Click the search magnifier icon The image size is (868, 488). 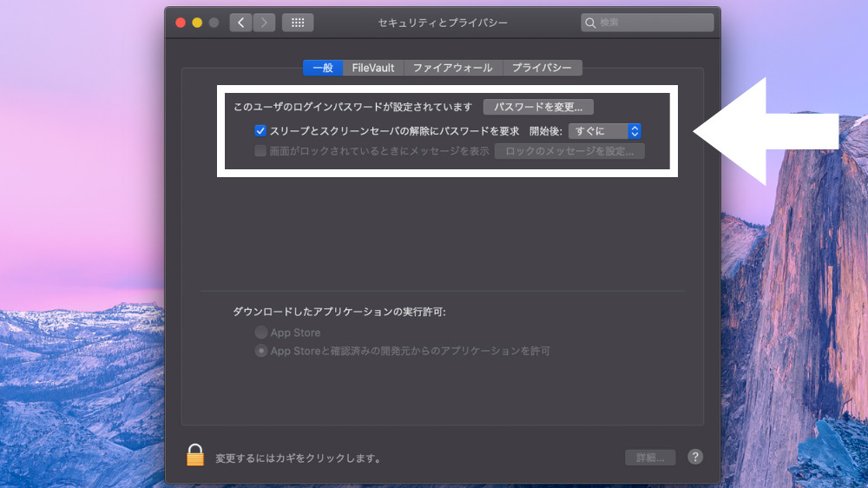tap(590, 23)
